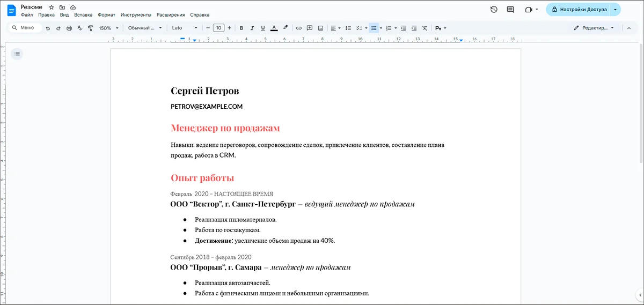Redo the last action
Viewport: 644px width, 305px height.
point(58,28)
